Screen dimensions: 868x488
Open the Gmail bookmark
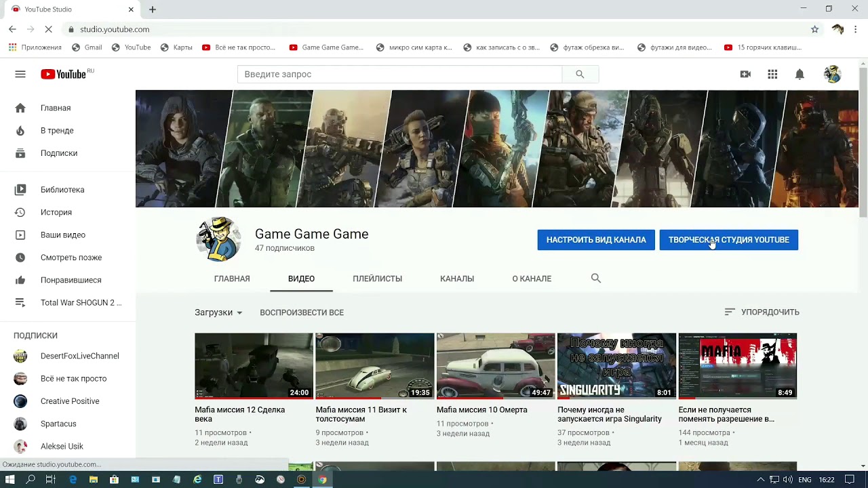click(87, 47)
